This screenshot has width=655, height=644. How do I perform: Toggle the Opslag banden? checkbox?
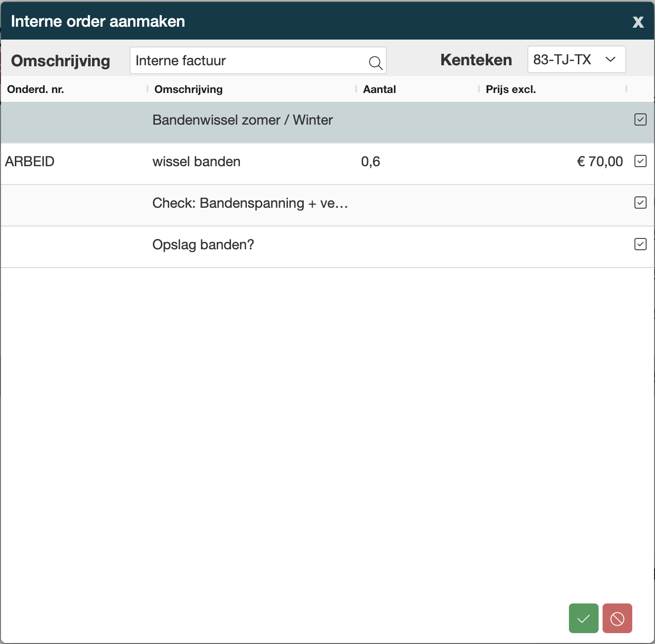click(640, 244)
